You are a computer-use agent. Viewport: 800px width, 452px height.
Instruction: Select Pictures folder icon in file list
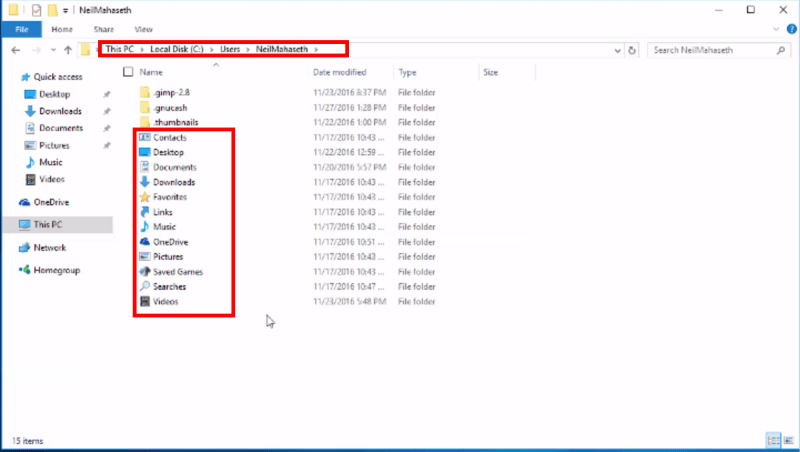click(145, 257)
